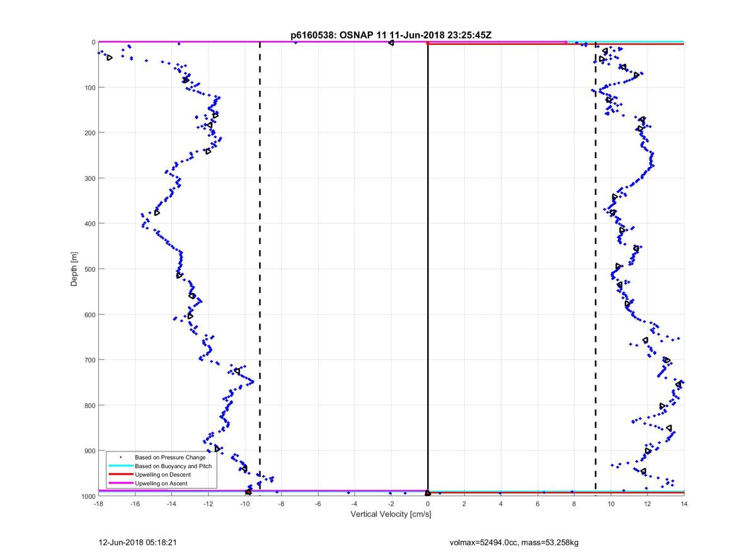Screen dimensions: 756x558
Task: Click the velocity axis tick label "-6"
Action: tap(318, 504)
